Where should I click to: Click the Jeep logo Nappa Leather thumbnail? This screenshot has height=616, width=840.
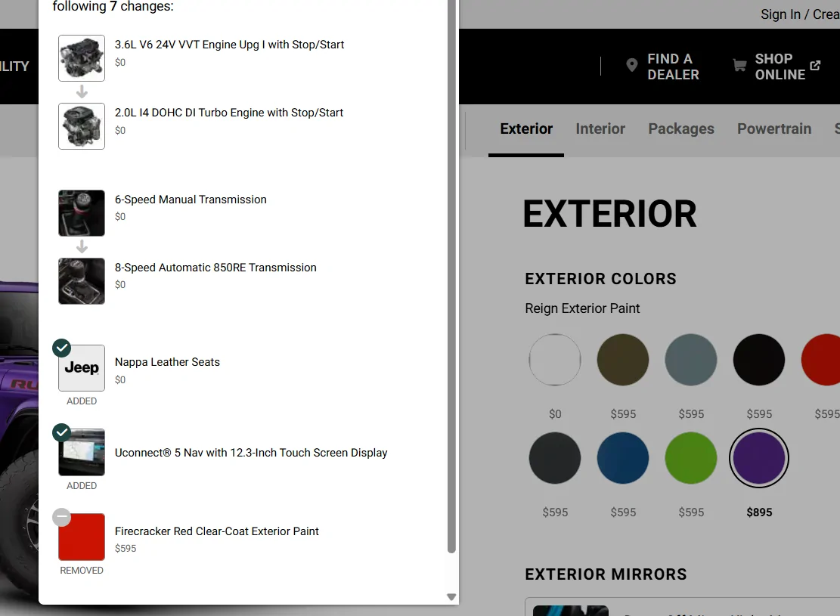pos(82,367)
